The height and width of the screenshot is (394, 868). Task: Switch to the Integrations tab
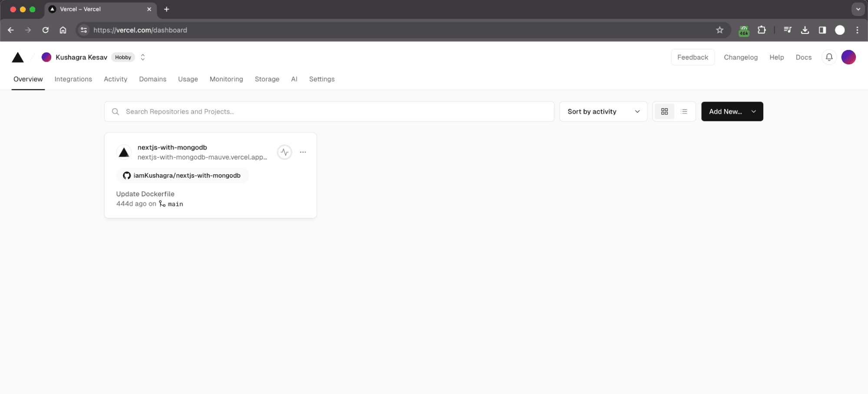tap(73, 79)
